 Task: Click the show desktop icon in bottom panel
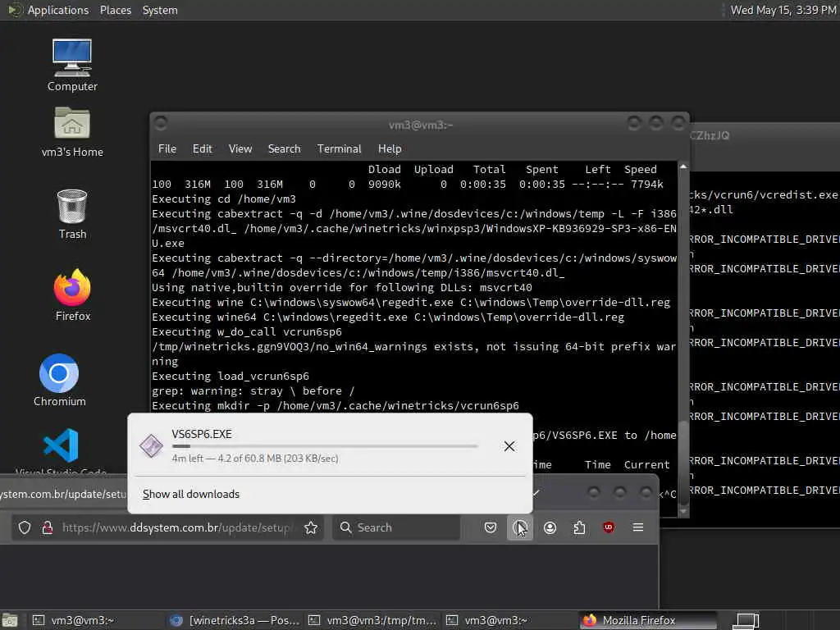pos(10,620)
